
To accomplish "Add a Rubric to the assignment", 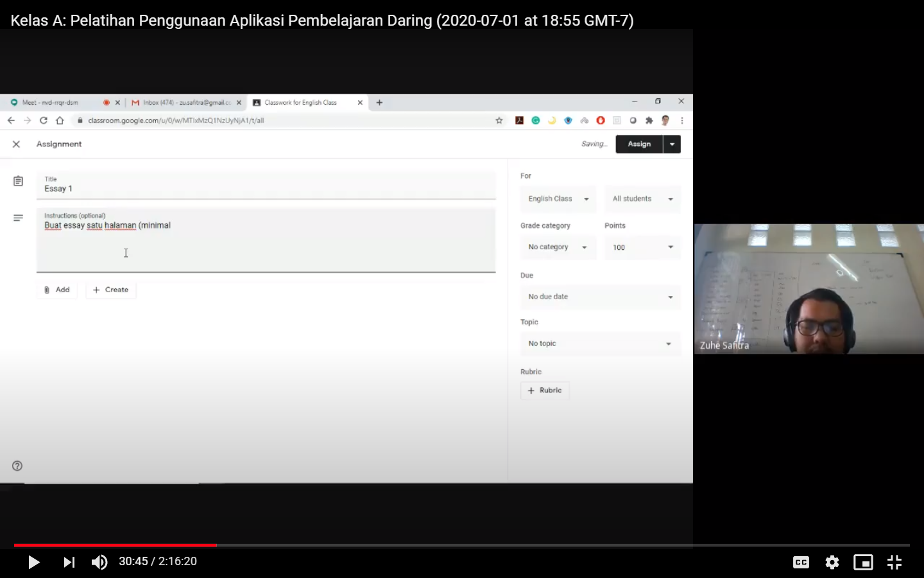I will coord(545,390).
